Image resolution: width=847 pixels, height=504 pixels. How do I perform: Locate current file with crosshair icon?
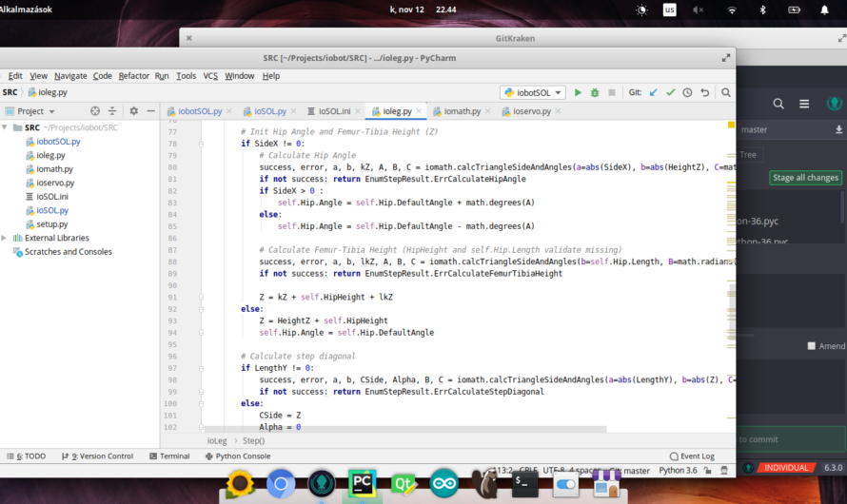(95, 111)
